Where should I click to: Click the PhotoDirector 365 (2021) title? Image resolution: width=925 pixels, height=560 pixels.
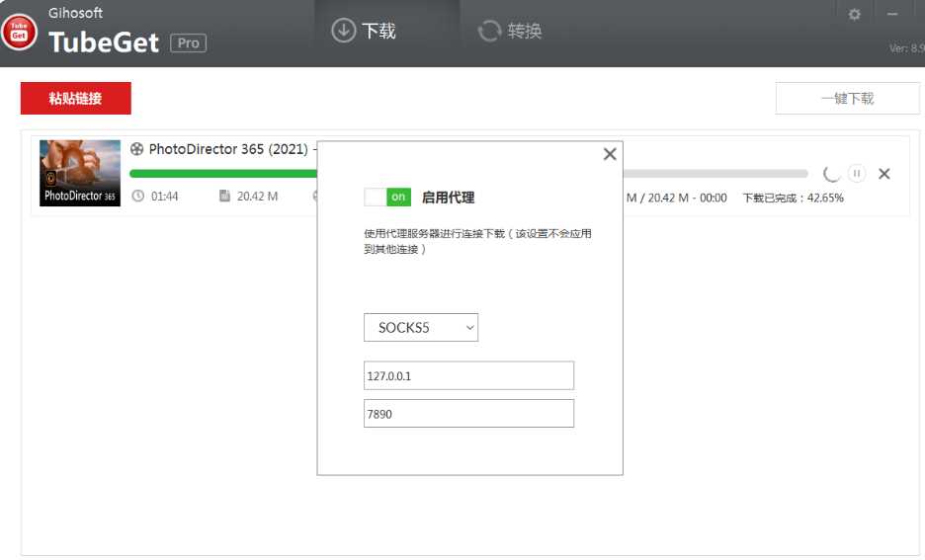[x=228, y=149]
